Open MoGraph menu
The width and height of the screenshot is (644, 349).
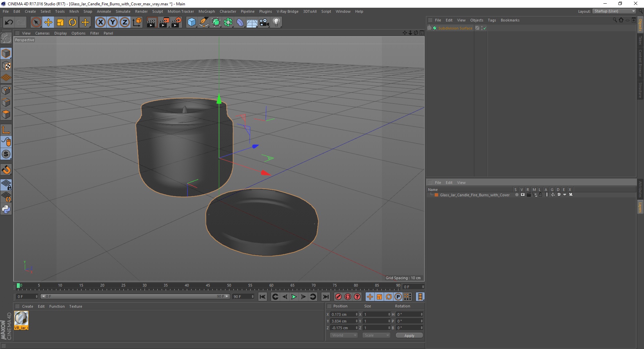tap(207, 11)
